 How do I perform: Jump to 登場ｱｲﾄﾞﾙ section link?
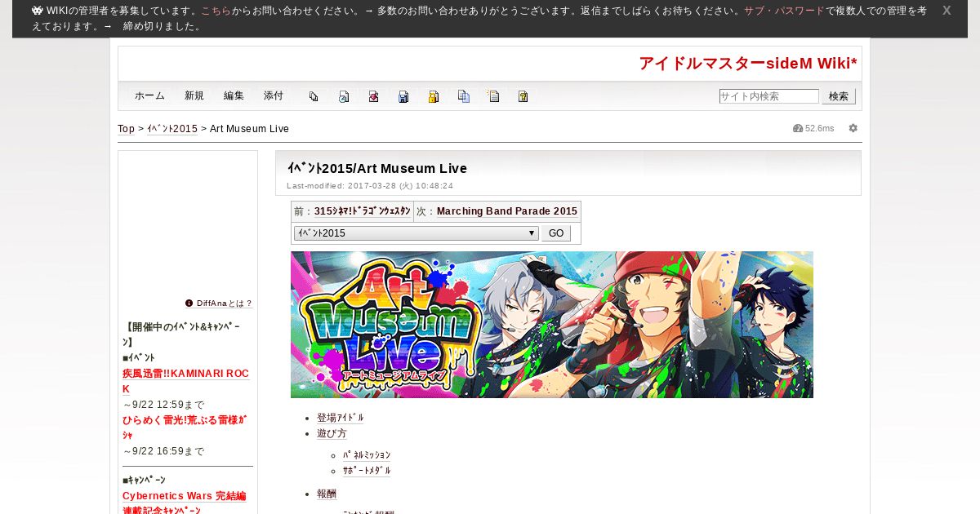tap(341, 418)
